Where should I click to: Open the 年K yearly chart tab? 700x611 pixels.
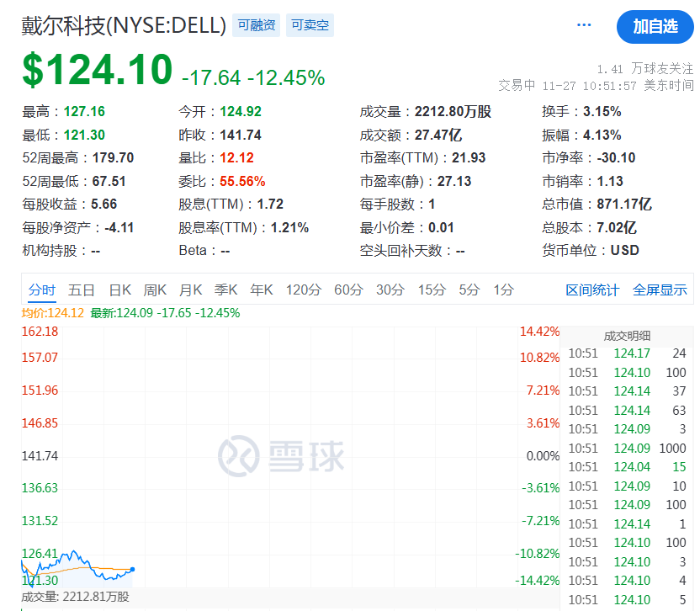pyautogui.click(x=262, y=289)
